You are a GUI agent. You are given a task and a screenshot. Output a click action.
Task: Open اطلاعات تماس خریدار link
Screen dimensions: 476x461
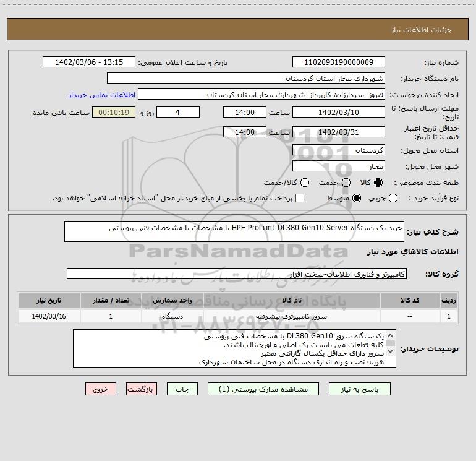click(x=102, y=95)
